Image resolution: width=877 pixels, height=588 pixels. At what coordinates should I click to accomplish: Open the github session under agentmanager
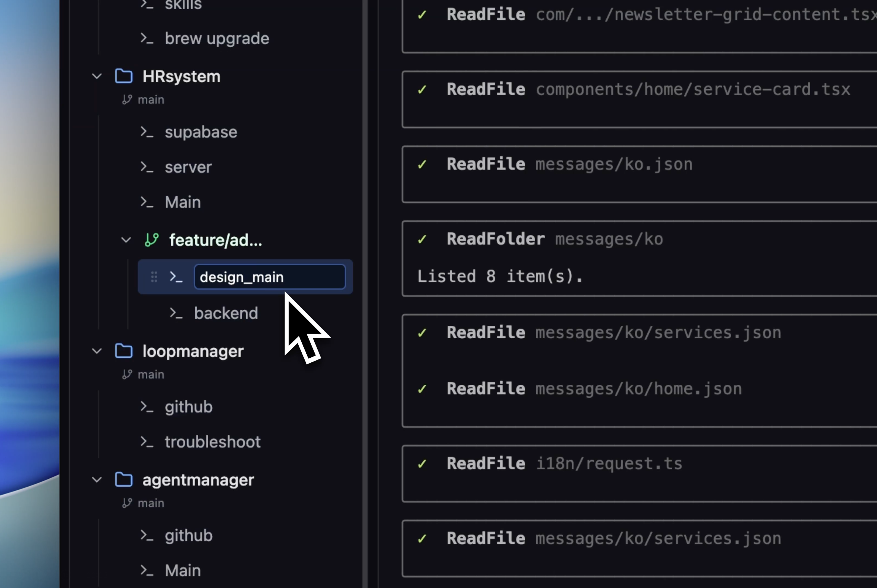coord(188,535)
